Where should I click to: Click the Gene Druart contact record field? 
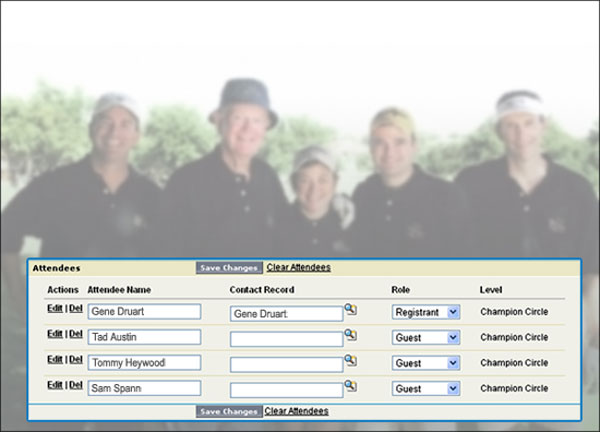(286, 313)
